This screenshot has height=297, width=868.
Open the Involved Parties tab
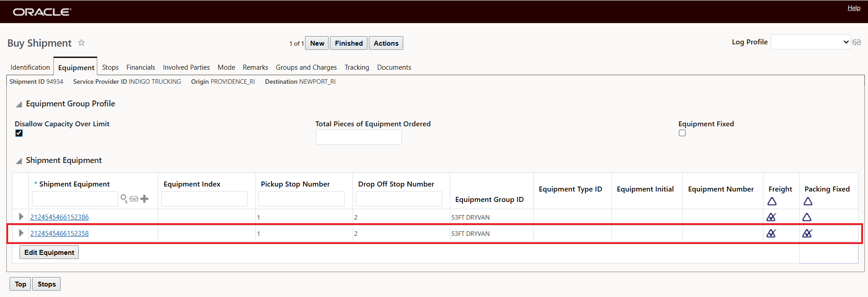[x=186, y=67]
